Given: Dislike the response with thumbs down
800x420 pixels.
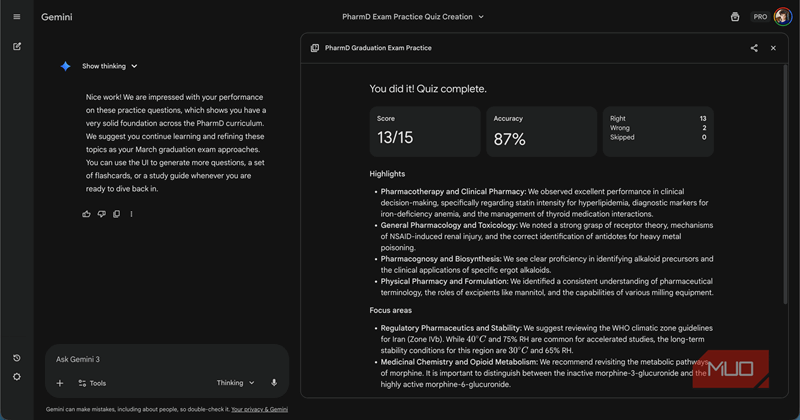Looking at the screenshot, I should (102, 214).
